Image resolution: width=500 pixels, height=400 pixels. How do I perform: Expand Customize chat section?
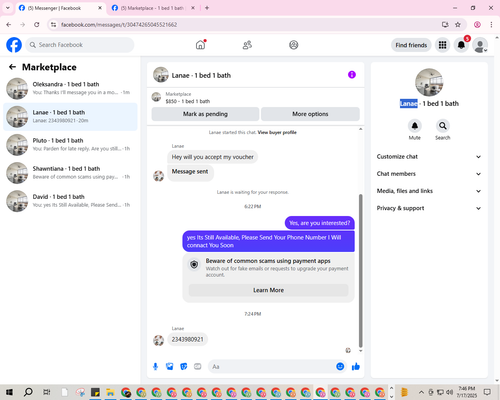pos(429,157)
